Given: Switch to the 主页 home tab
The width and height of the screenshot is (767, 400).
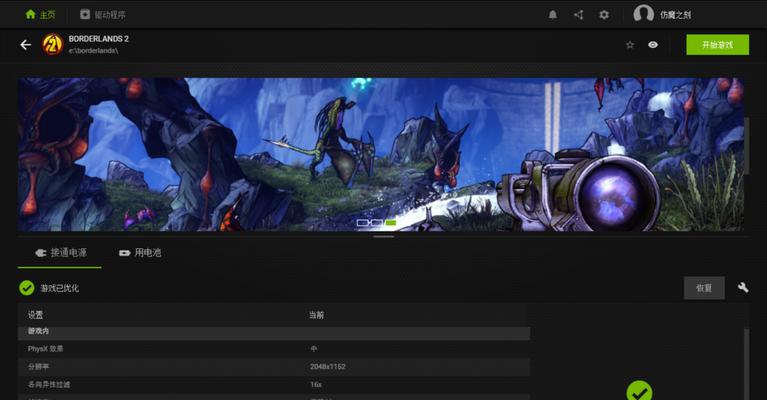Looking at the screenshot, I should pyautogui.click(x=40, y=15).
